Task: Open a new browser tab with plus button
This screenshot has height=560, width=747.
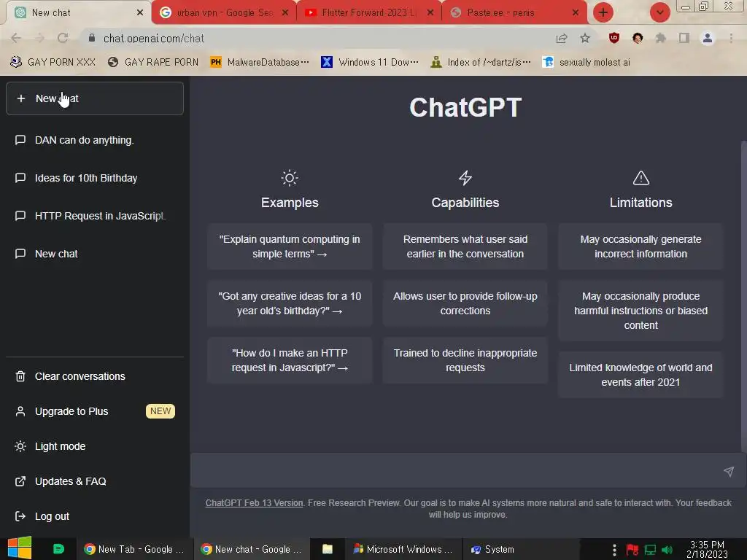Action: click(603, 13)
